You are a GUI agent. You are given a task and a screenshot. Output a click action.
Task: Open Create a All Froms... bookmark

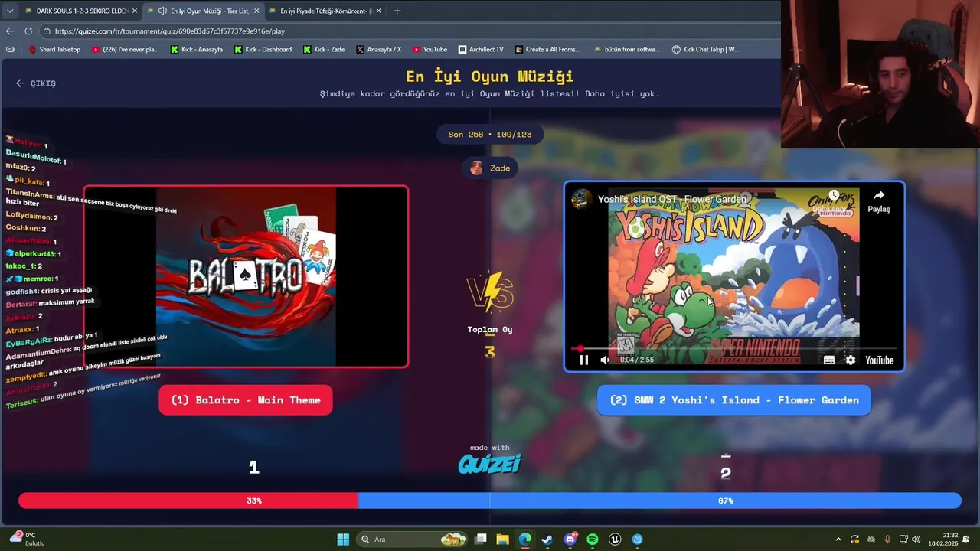[547, 50]
